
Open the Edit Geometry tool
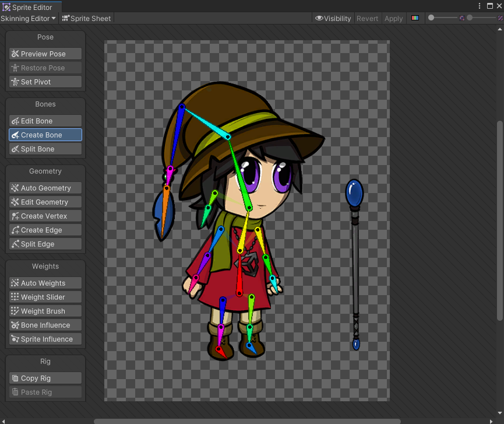pos(45,202)
